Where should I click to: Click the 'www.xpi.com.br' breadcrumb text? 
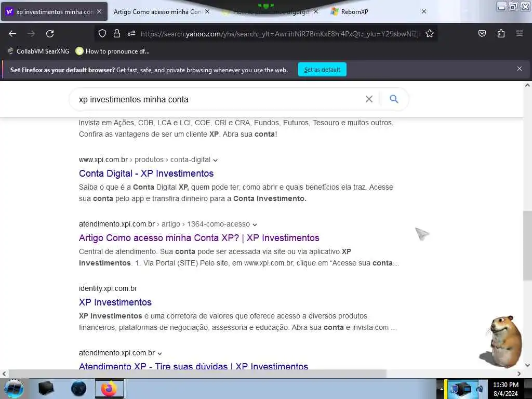tap(103, 159)
